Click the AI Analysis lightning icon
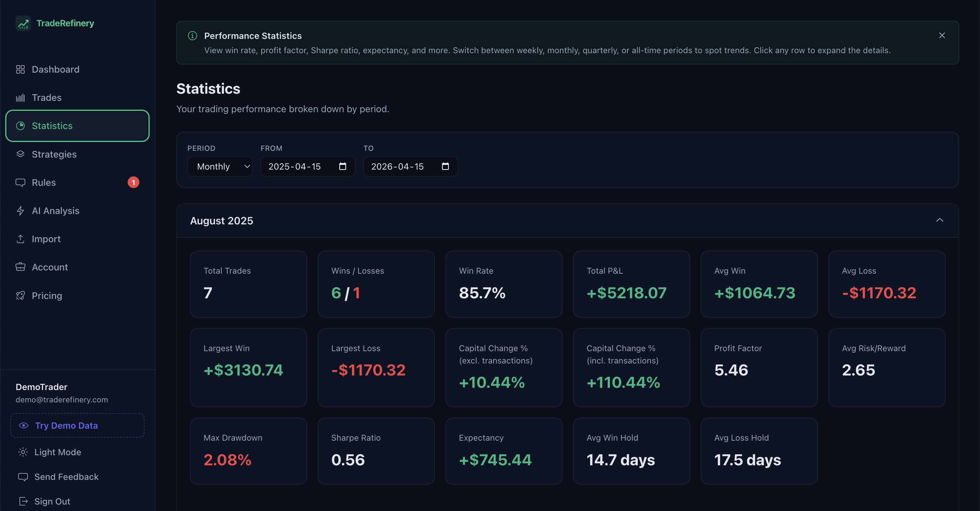 click(20, 211)
